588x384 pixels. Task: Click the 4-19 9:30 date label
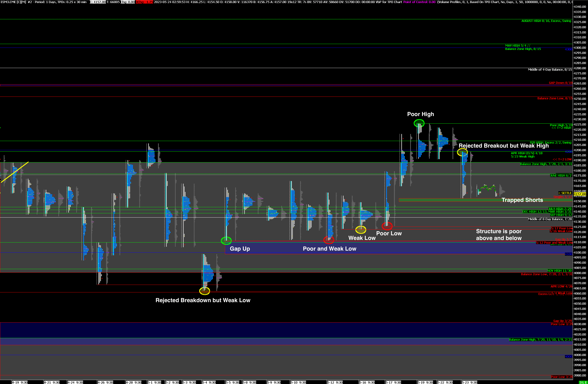(x=20, y=382)
